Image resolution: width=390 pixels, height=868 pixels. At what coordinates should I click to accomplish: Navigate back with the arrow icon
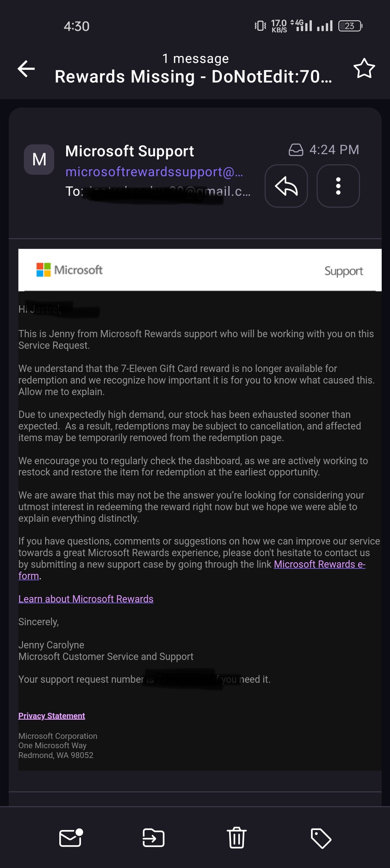pos(26,69)
